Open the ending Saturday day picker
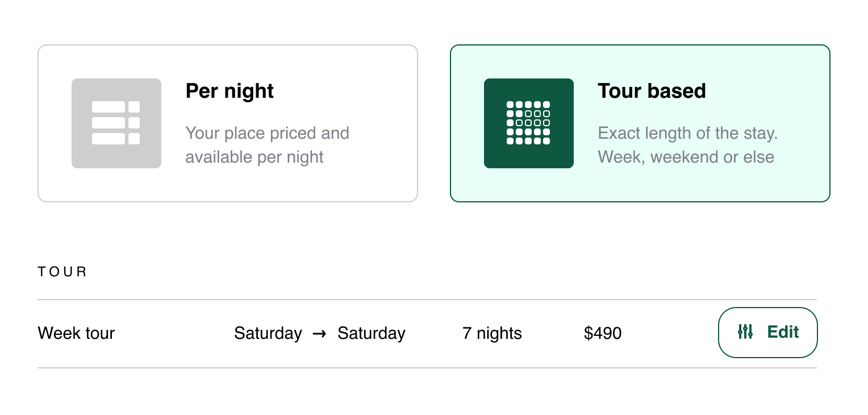 click(x=372, y=333)
